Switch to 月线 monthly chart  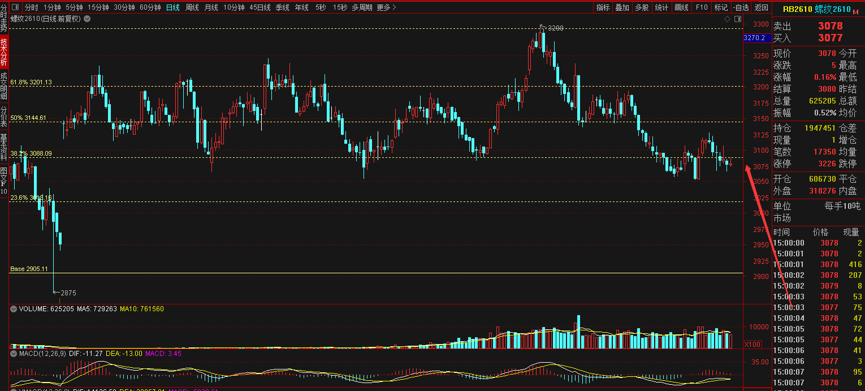(211, 8)
